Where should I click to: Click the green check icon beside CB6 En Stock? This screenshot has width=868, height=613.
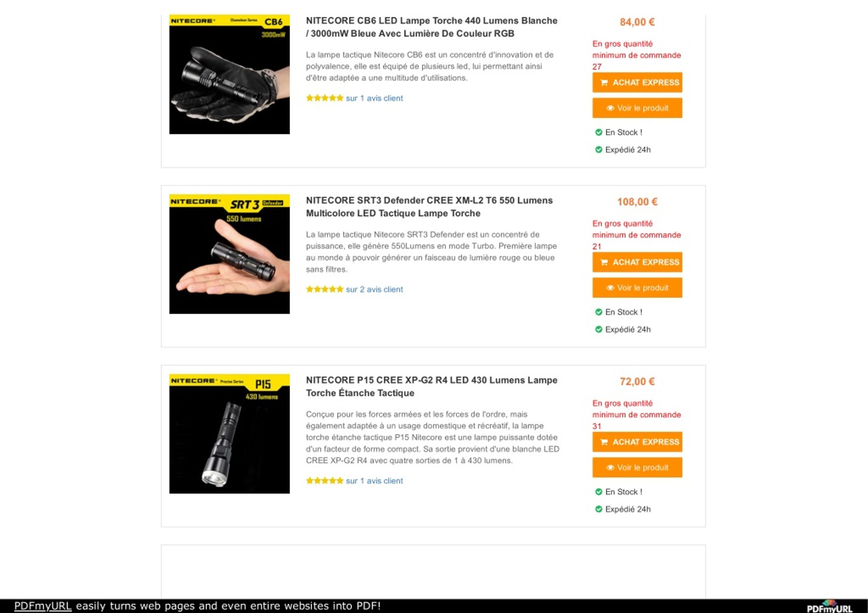(598, 132)
